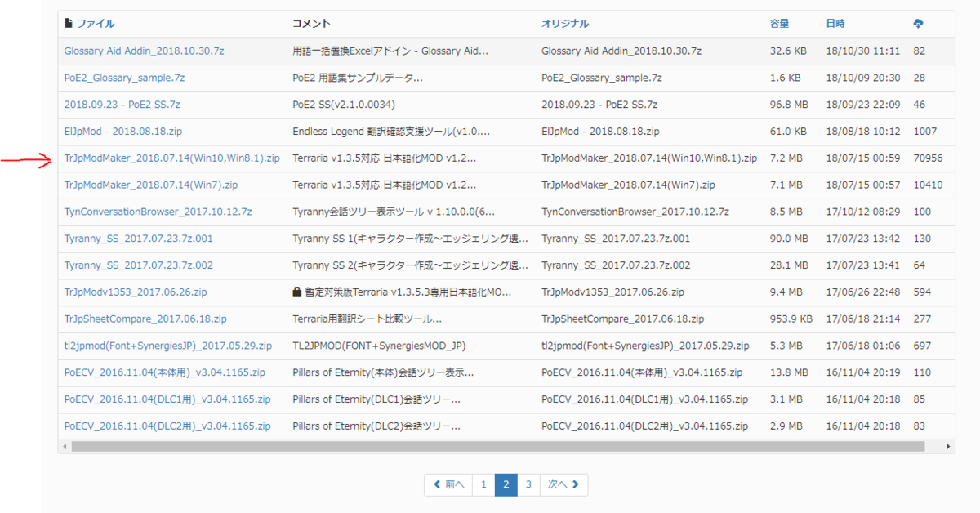Click the cloud download count icon in header
The width and height of the screenshot is (980, 513).
pos(917,23)
